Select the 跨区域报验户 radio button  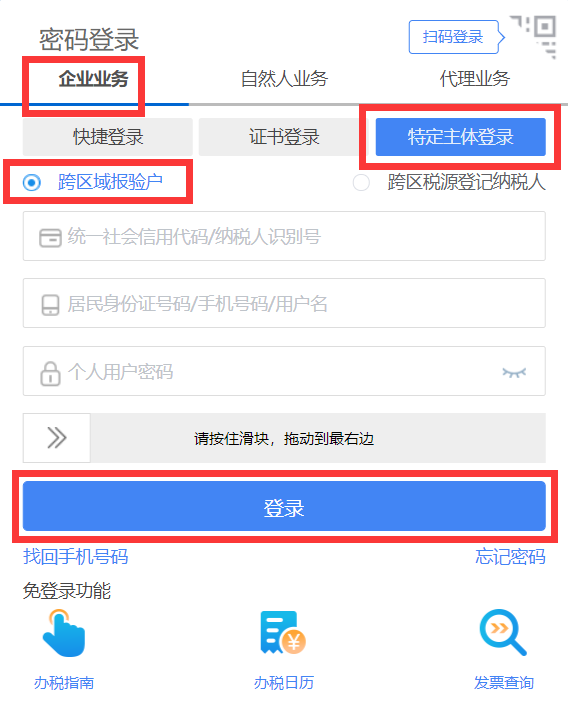tap(32, 183)
